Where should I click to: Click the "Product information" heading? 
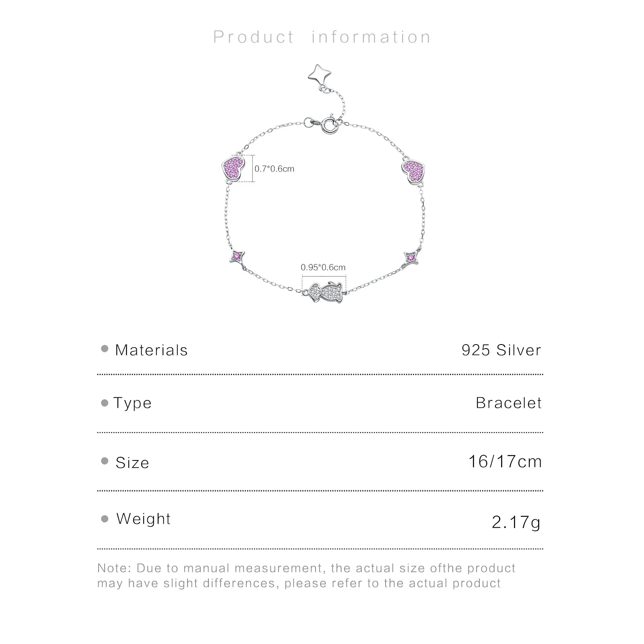coord(322,37)
